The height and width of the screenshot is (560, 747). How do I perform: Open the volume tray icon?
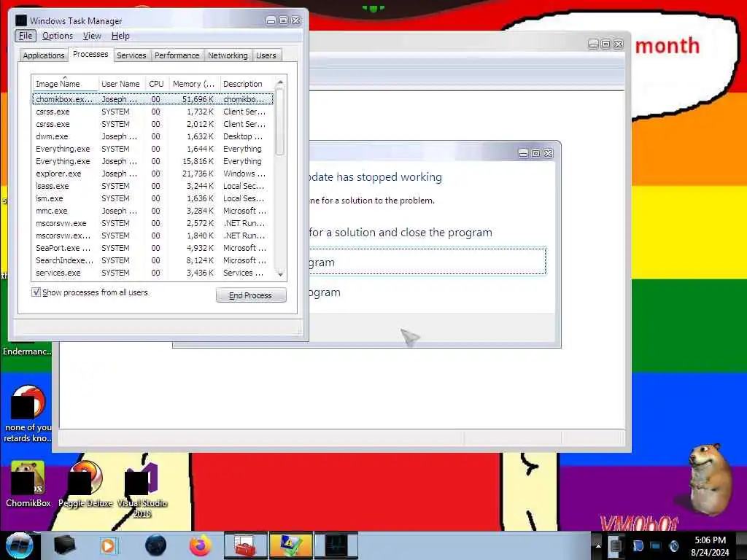[673, 545]
